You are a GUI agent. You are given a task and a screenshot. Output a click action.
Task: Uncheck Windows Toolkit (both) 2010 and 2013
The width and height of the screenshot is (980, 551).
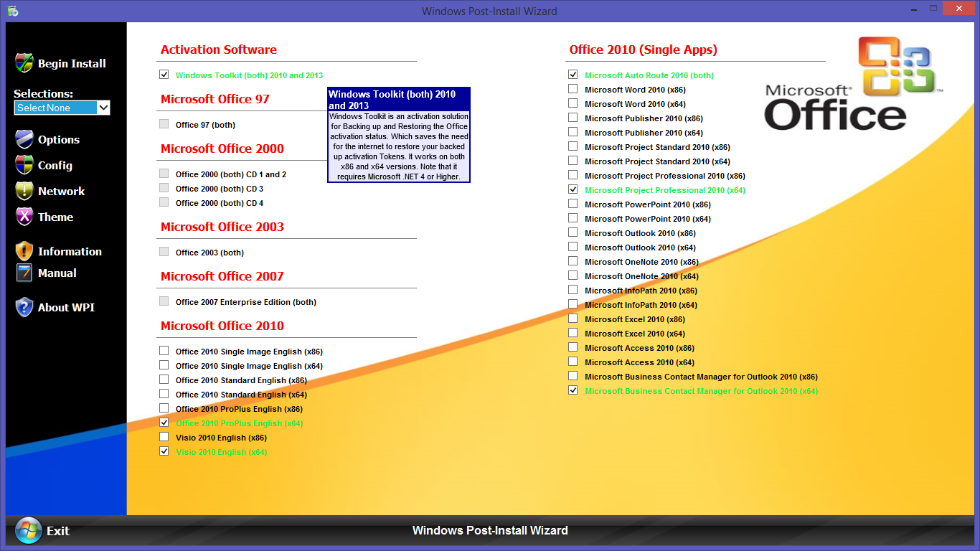coord(164,74)
